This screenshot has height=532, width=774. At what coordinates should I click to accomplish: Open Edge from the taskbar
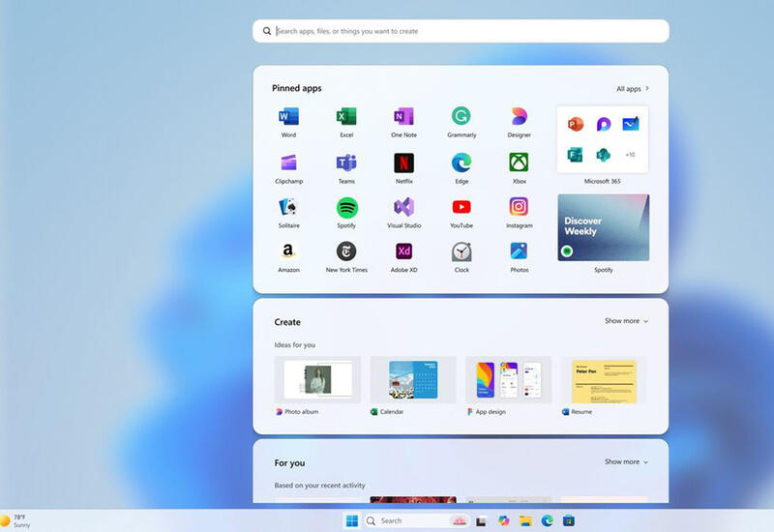547,521
